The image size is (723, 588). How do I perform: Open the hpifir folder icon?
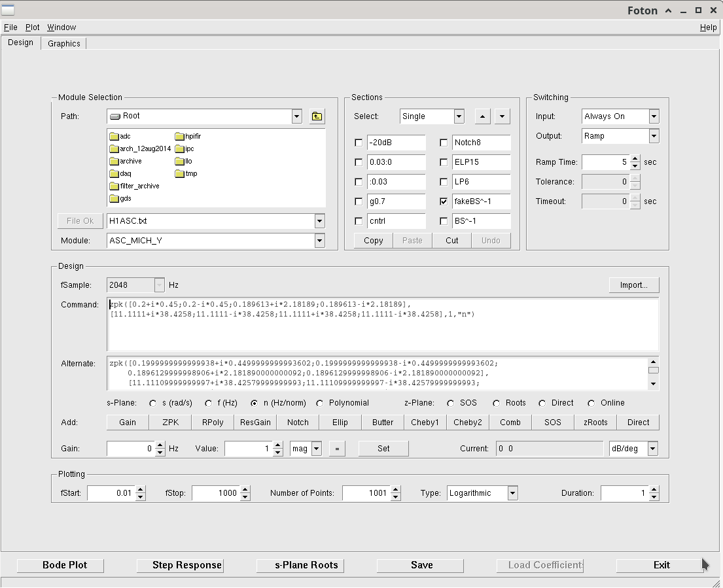click(x=180, y=137)
